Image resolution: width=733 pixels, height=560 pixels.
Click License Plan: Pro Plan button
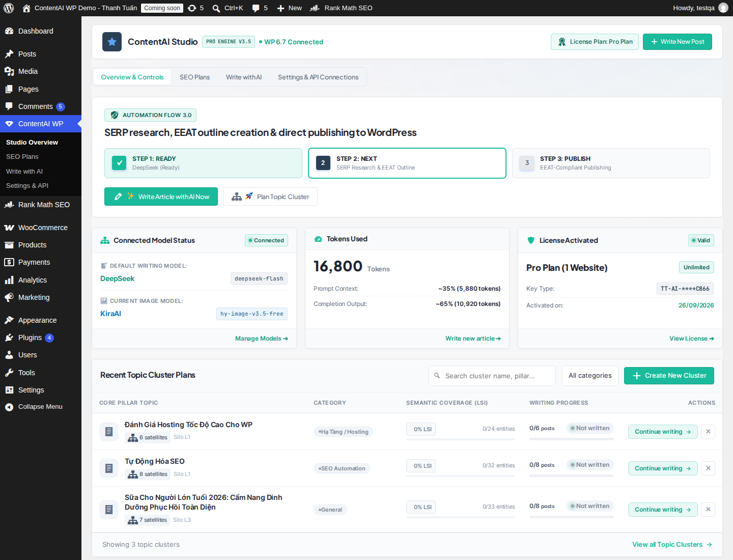coord(595,42)
